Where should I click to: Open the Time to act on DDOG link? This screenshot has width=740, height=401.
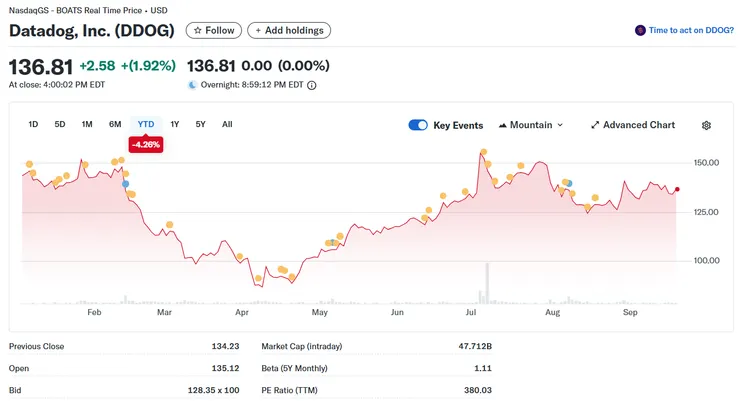[691, 31]
